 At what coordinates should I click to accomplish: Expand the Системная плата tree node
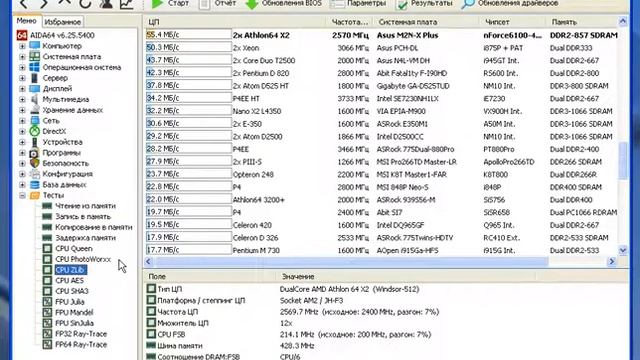pyautogui.click(x=22, y=57)
